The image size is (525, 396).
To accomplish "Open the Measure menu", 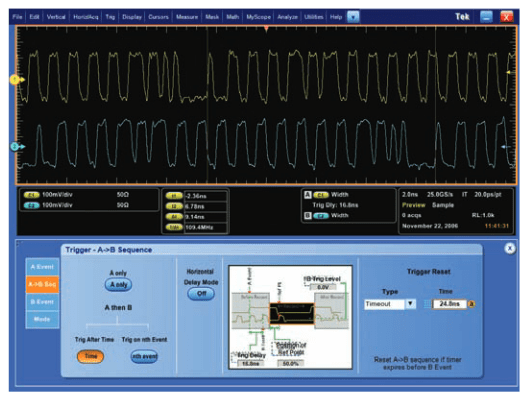I will (x=187, y=17).
